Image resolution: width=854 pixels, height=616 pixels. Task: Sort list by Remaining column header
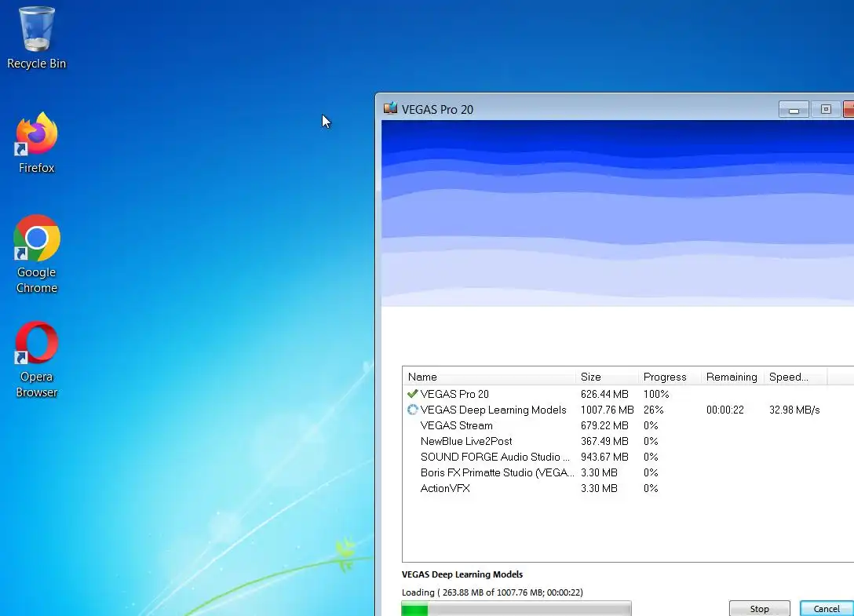tap(732, 377)
